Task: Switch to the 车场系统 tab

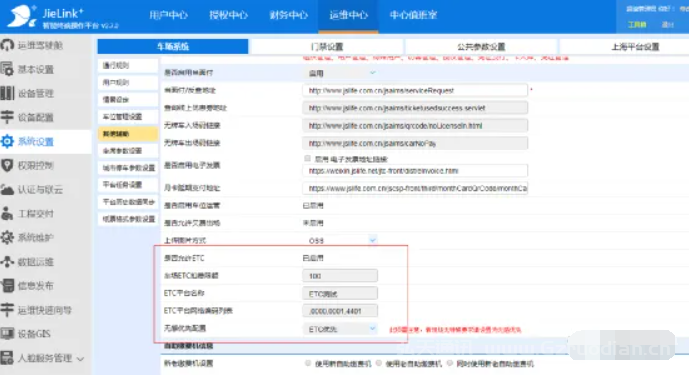Action: (173, 47)
